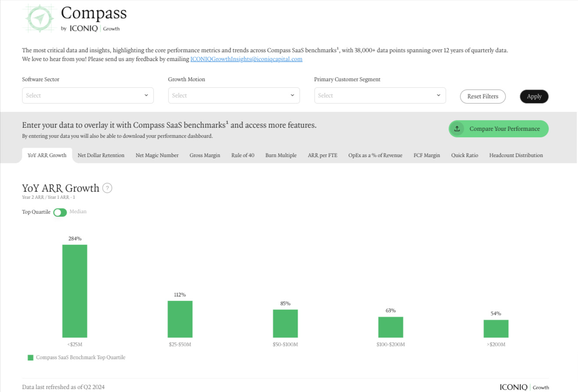Click the 112% value label
578x392 pixels.
180,295
